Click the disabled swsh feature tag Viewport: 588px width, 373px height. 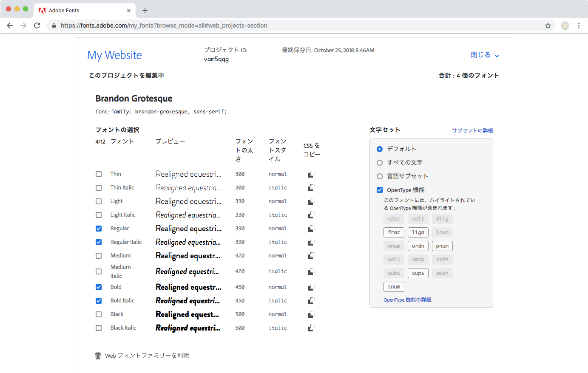pos(442,273)
